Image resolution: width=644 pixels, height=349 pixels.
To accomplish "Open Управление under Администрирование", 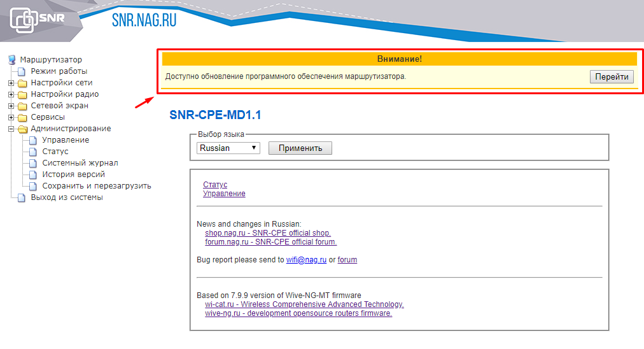I will (x=66, y=140).
